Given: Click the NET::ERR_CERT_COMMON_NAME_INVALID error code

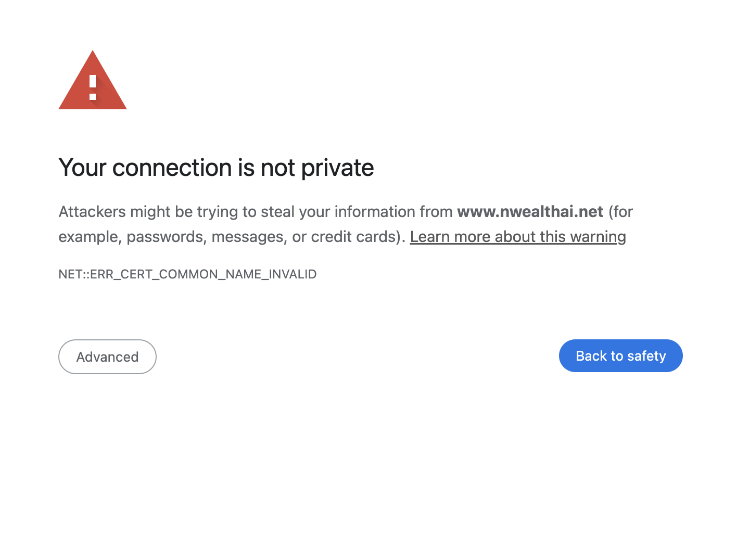Looking at the screenshot, I should (187, 274).
